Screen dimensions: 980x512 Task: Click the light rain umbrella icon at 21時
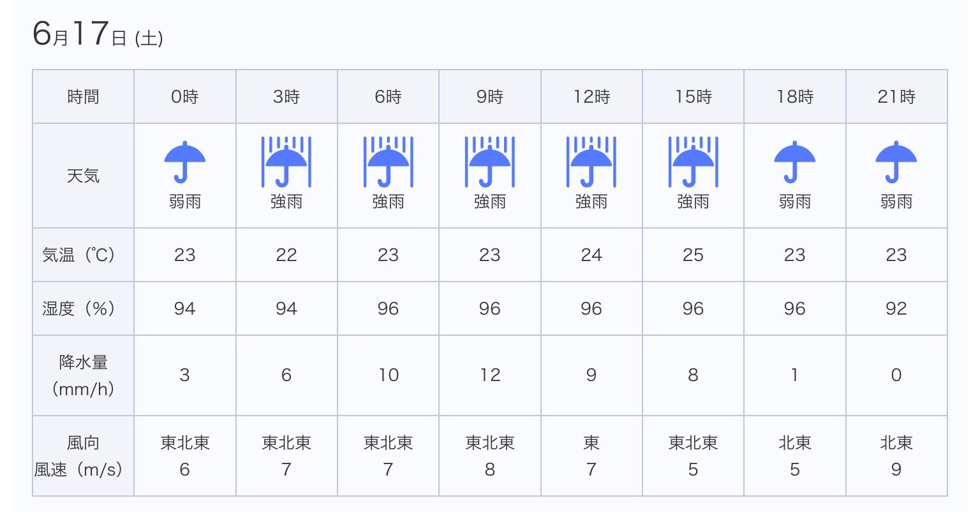pyautogui.click(x=896, y=162)
